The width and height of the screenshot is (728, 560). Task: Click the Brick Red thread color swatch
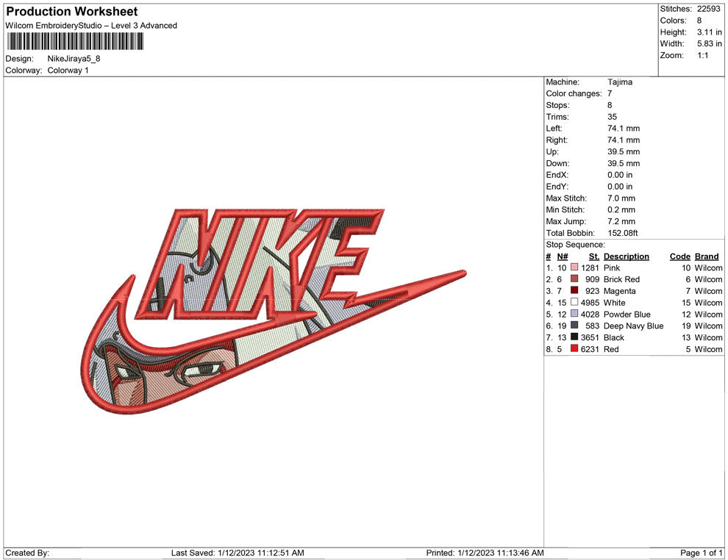[x=574, y=279]
